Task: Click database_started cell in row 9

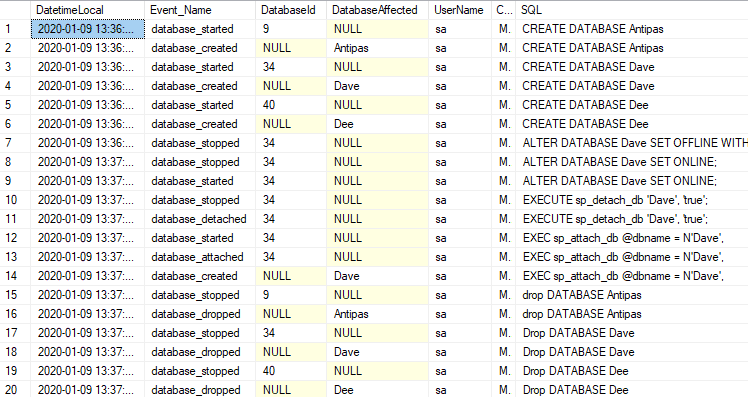Action: 200,181
